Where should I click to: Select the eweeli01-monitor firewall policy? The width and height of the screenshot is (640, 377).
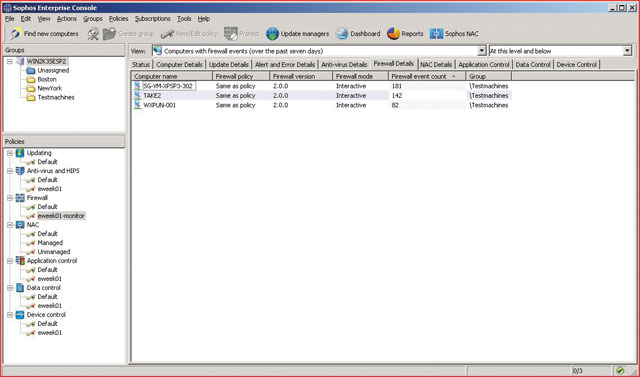pyautogui.click(x=61, y=216)
